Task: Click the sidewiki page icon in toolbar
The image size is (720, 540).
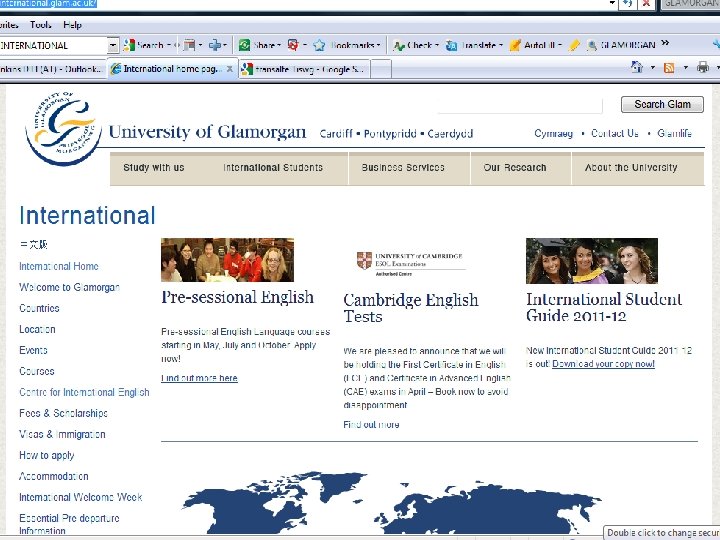Action: (189, 45)
